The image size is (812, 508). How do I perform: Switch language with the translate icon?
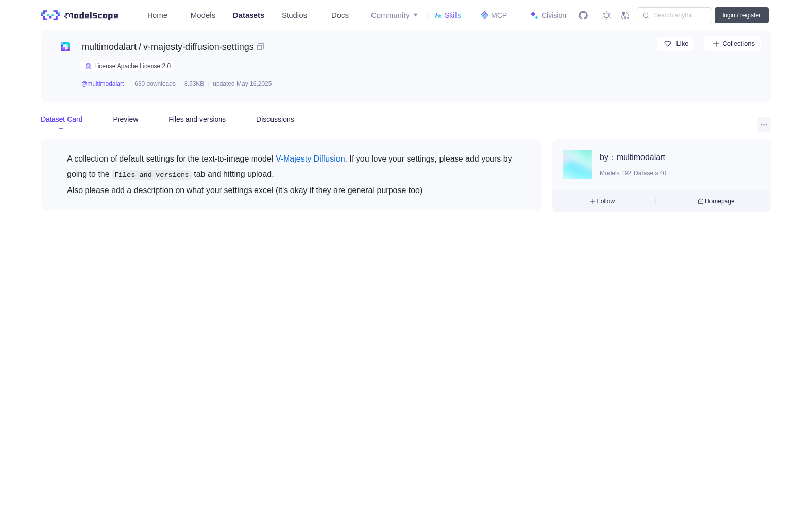625,15
